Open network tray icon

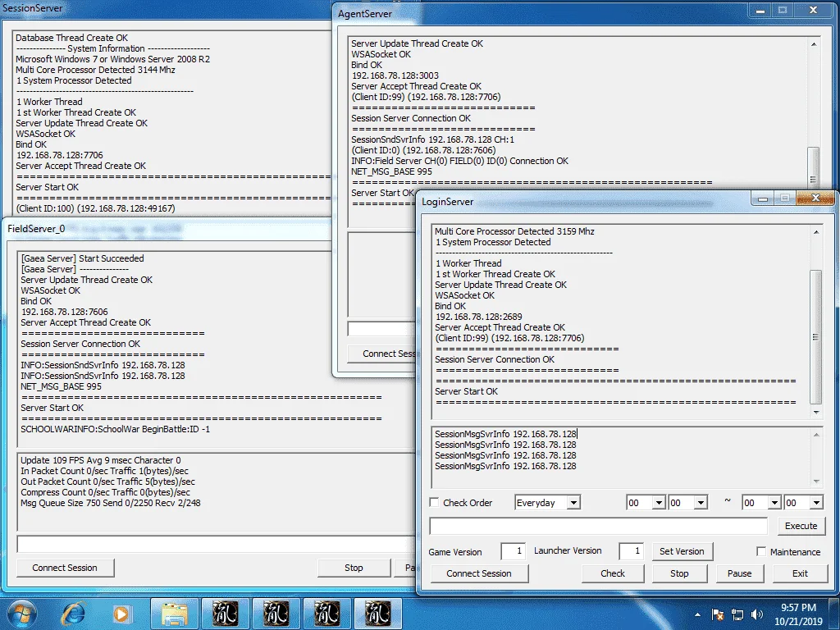(737, 614)
